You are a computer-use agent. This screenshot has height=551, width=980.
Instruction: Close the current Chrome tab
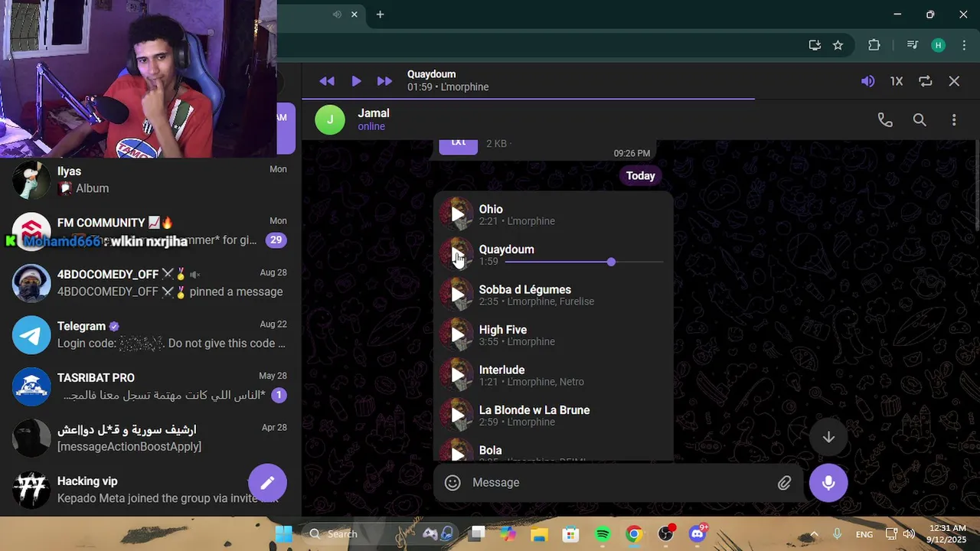[x=354, y=15]
